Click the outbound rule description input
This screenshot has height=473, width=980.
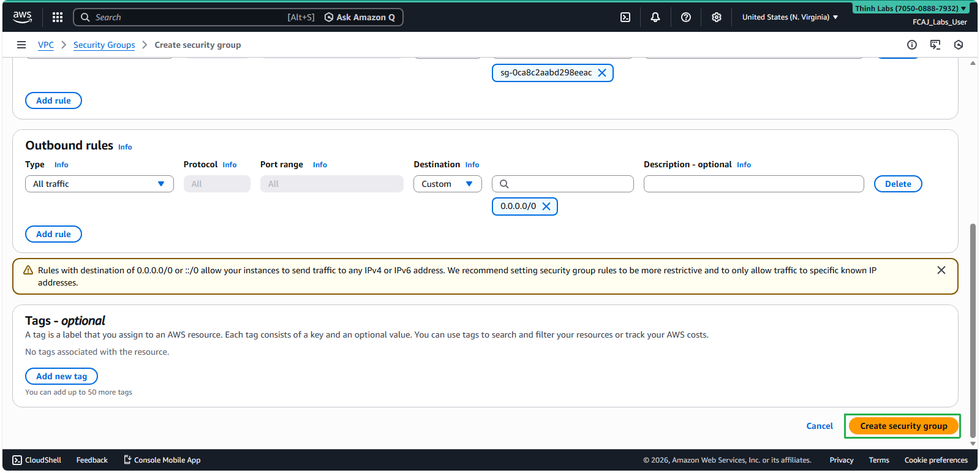pyautogui.click(x=753, y=184)
